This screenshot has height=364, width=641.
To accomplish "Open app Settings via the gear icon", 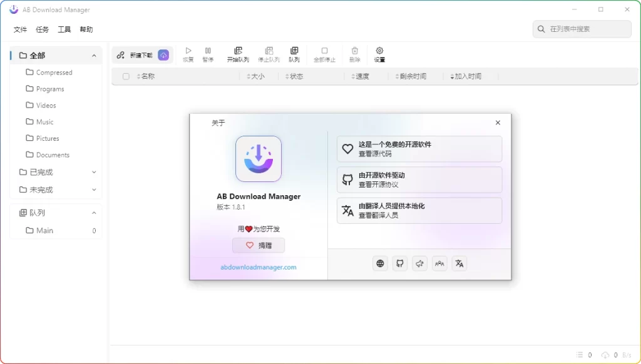I will tap(379, 53).
